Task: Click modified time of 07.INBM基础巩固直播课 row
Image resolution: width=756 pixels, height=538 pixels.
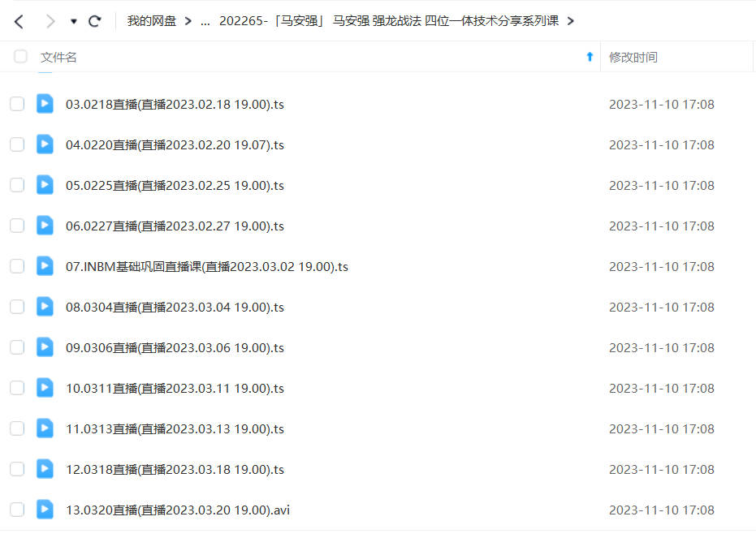Action: coord(662,266)
